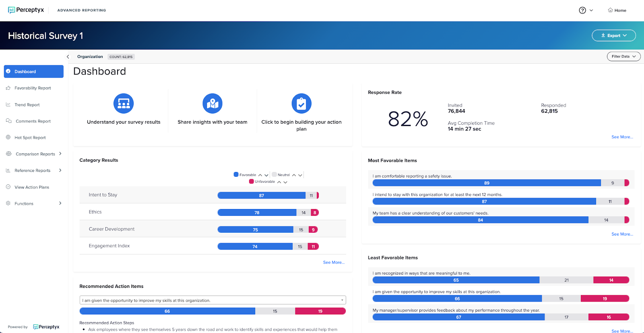Click recognized item unfavorable segment 14

click(611, 280)
